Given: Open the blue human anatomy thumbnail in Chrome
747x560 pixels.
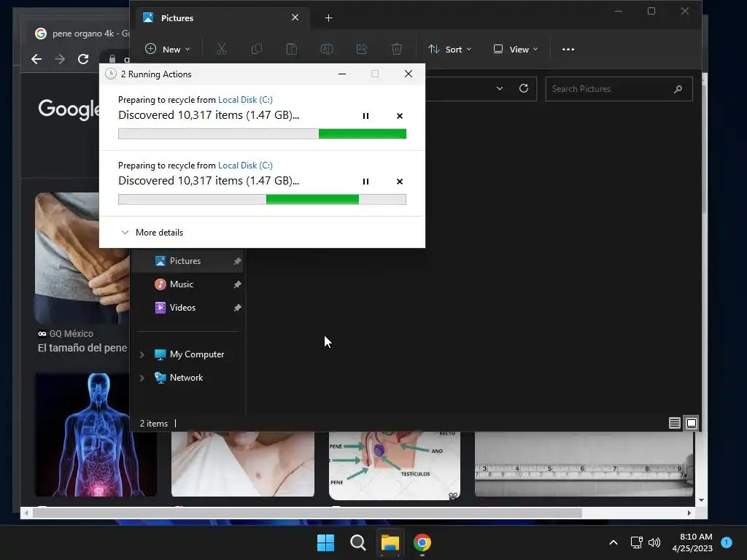Looking at the screenshot, I should click(x=96, y=435).
